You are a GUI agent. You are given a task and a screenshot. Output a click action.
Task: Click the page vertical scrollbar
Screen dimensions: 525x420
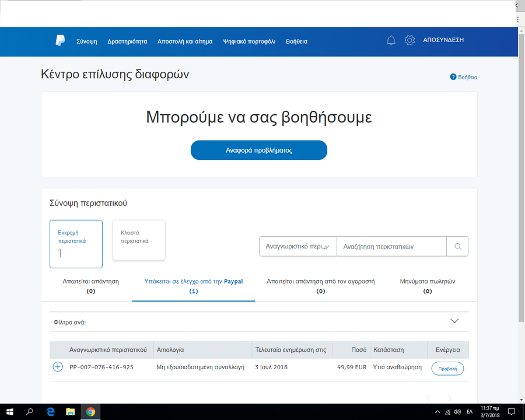(521, 177)
